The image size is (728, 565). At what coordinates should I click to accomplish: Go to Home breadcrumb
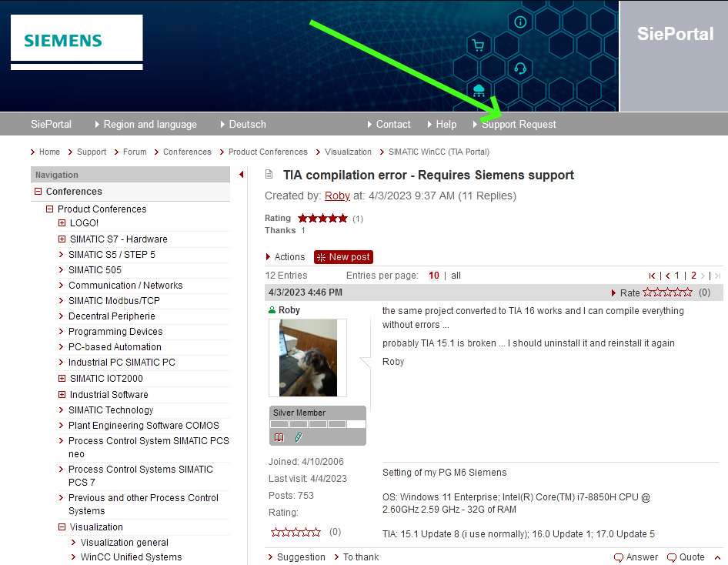[49, 152]
